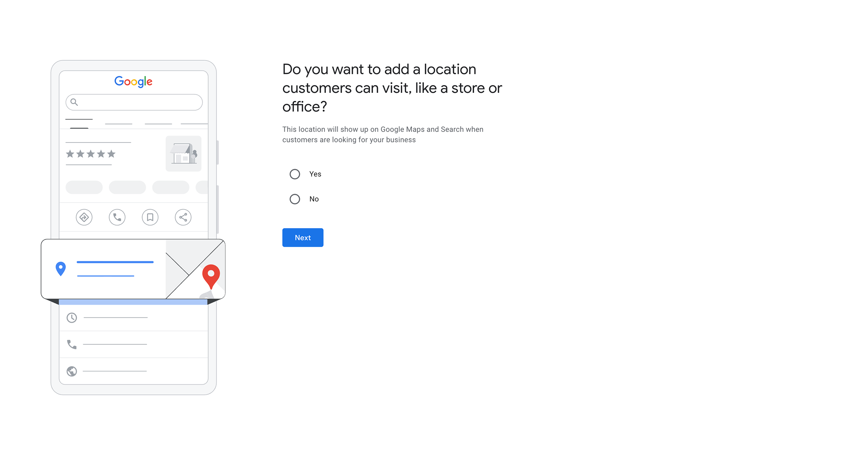Click the five-star rating row
This screenshot has width=868, height=454.
(90, 154)
